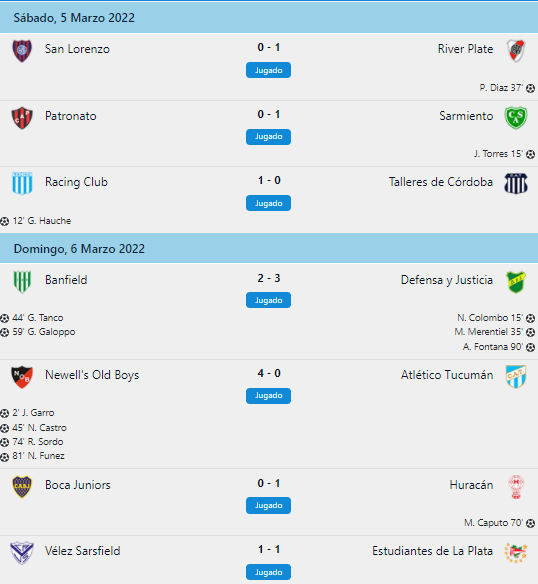Viewport: 538px width, 584px height.
Task: Click Jugado button for Boca Juniors match
Action: coord(268,505)
